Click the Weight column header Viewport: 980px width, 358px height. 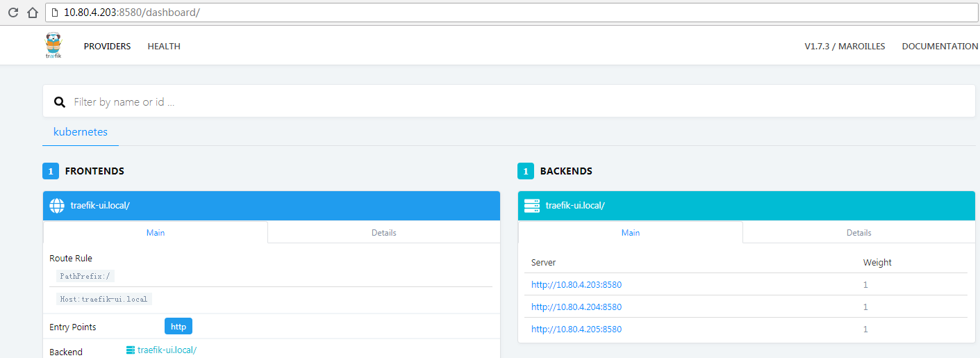(877, 263)
